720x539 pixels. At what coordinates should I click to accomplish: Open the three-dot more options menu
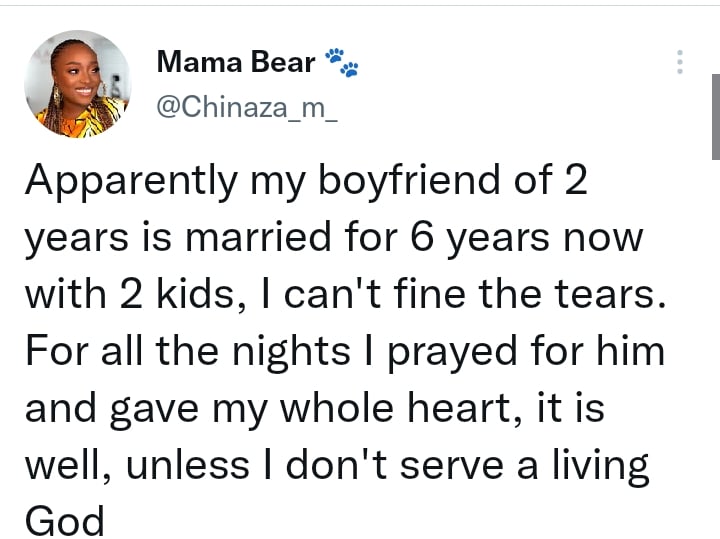(680, 62)
